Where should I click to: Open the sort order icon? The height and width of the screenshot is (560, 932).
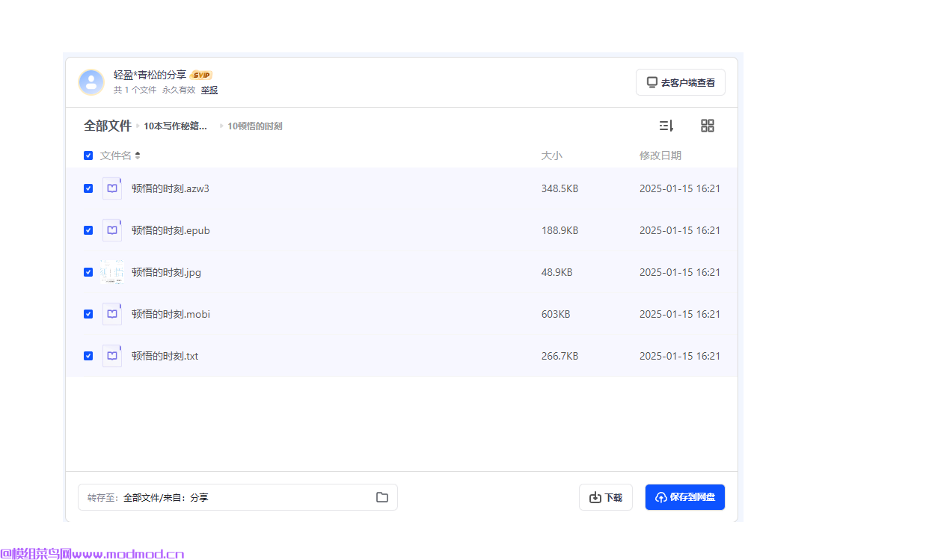click(x=666, y=126)
